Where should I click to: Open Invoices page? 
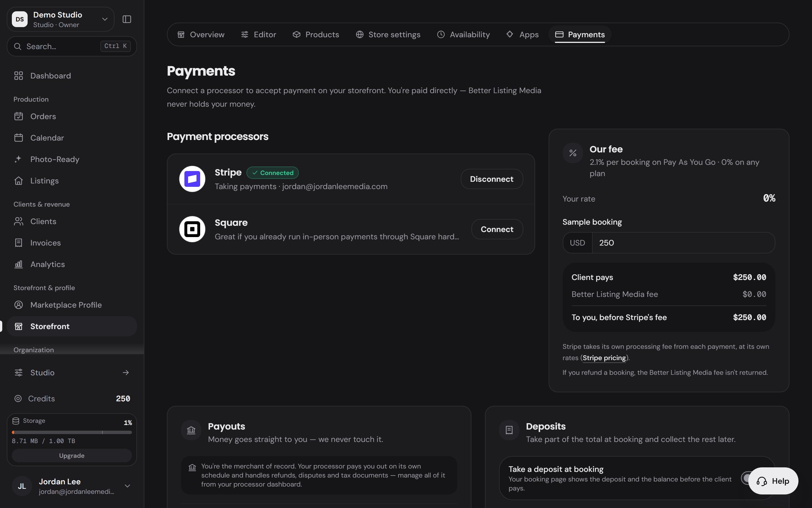pyautogui.click(x=72, y=243)
